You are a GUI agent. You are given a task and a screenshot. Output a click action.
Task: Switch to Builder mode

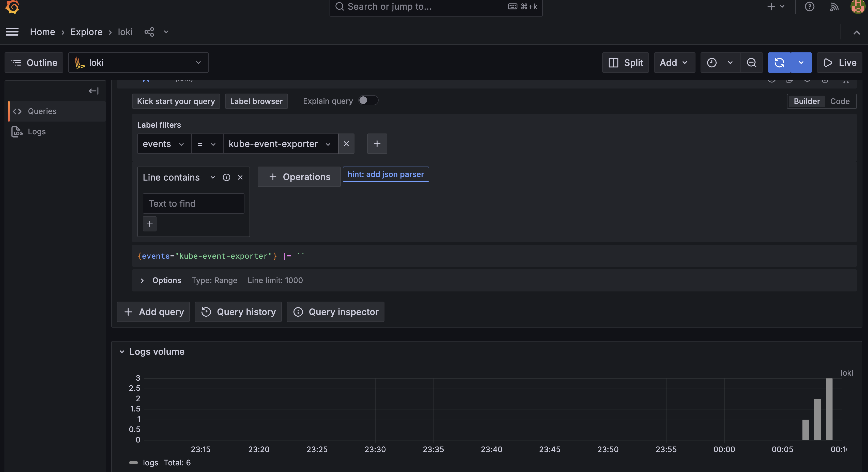click(x=806, y=101)
